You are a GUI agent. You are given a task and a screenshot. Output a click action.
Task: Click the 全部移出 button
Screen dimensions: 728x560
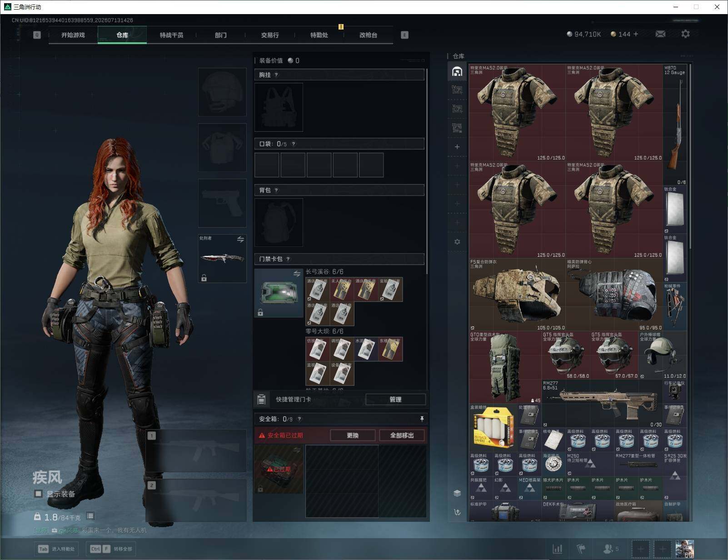[x=402, y=435]
